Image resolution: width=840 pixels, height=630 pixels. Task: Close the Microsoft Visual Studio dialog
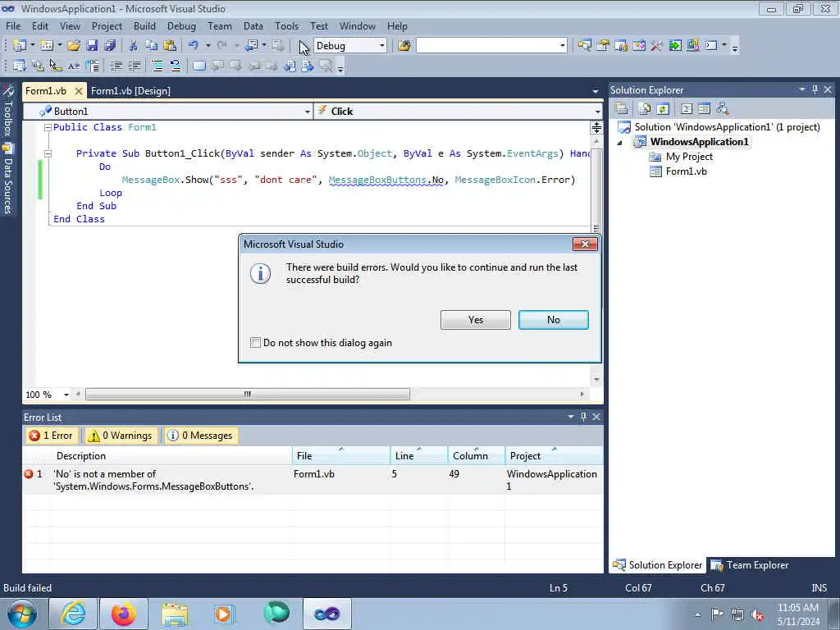[x=585, y=244]
